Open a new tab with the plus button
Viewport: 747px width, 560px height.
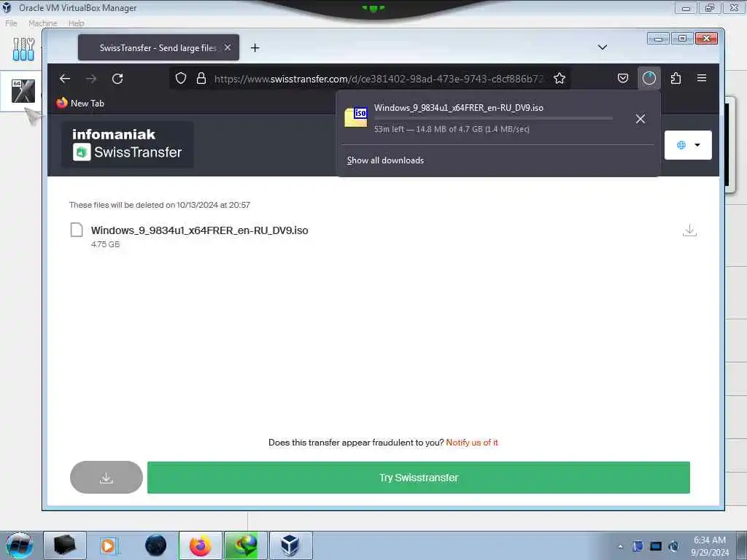pos(255,47)
